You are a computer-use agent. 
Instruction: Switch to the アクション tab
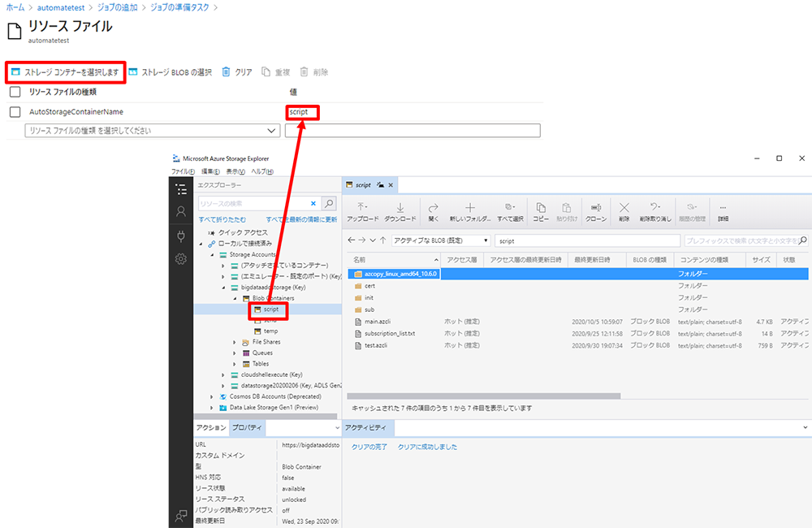tap(211, 427)
